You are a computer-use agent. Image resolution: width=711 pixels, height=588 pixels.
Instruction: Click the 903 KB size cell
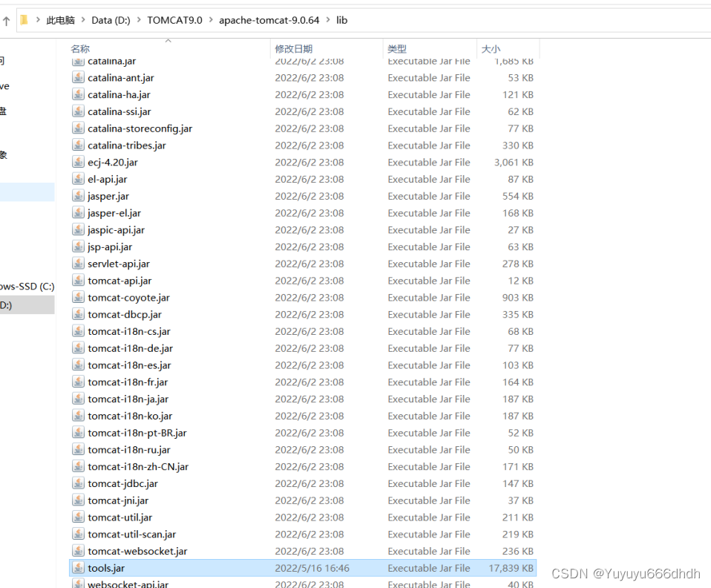517,297
